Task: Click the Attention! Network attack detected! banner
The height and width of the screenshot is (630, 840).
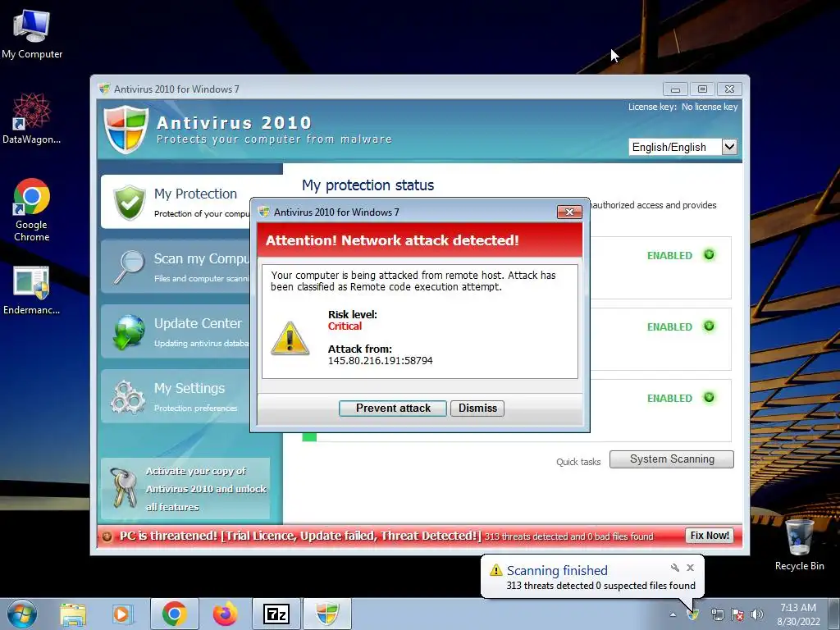Action: 420,240
